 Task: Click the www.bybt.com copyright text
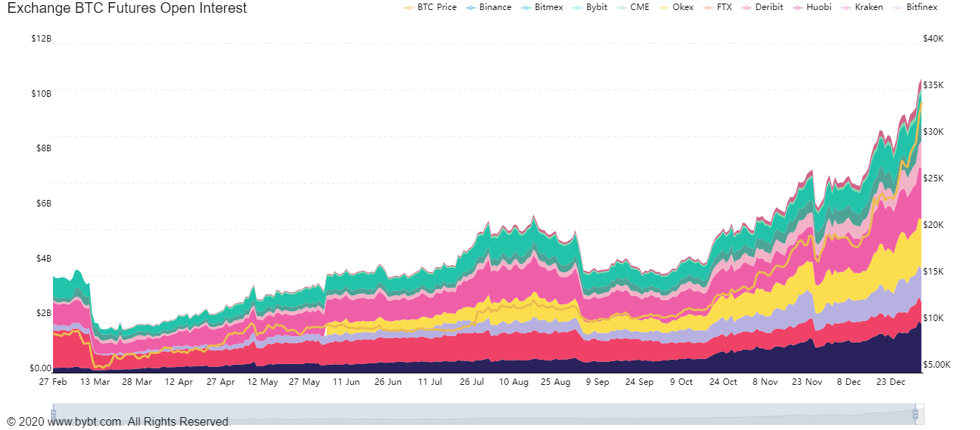(119, 422)
